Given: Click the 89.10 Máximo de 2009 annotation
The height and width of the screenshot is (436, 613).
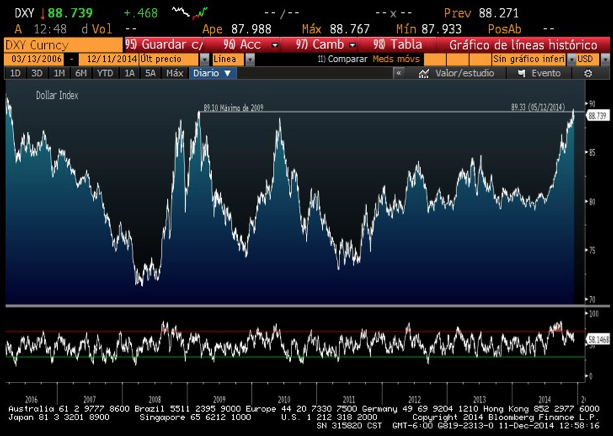Looking at the screenshot, I should point(233,108).
